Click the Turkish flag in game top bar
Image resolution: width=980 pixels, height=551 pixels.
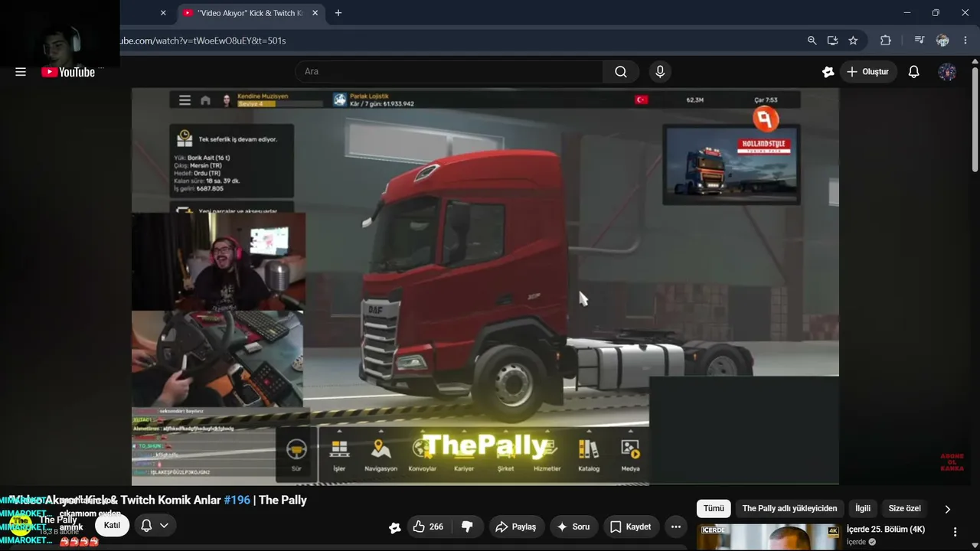click(642, 99)
